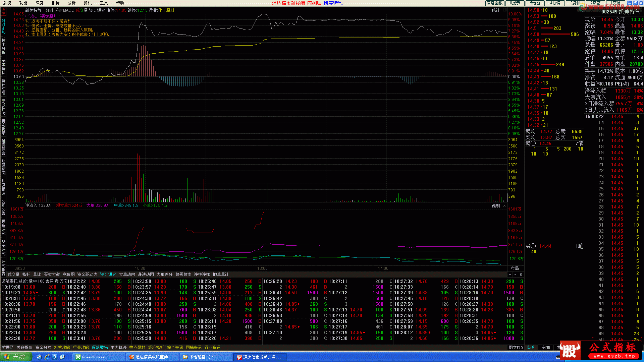Switch to 总买总卖 tab
This screenshot has height=362, width=644.
point(183,275)
